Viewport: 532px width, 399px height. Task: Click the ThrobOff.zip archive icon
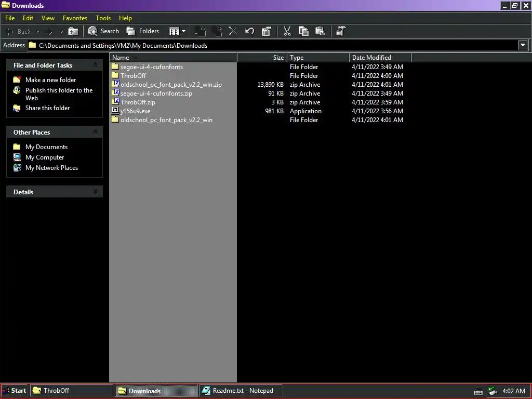point(115,101)
